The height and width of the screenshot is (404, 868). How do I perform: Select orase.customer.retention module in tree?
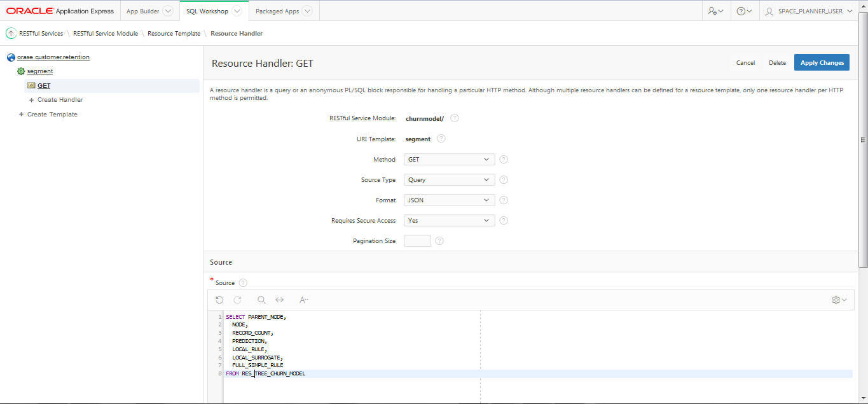coord(53,57)
